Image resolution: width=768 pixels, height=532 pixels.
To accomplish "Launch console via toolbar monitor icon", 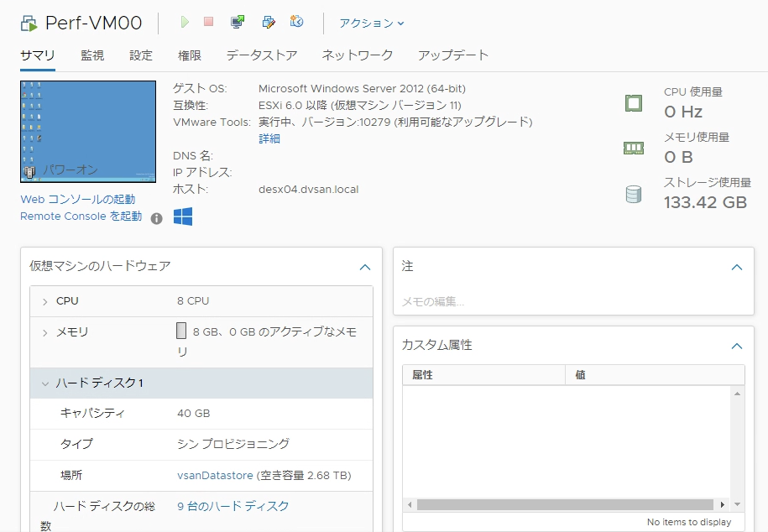I will 238,22.
